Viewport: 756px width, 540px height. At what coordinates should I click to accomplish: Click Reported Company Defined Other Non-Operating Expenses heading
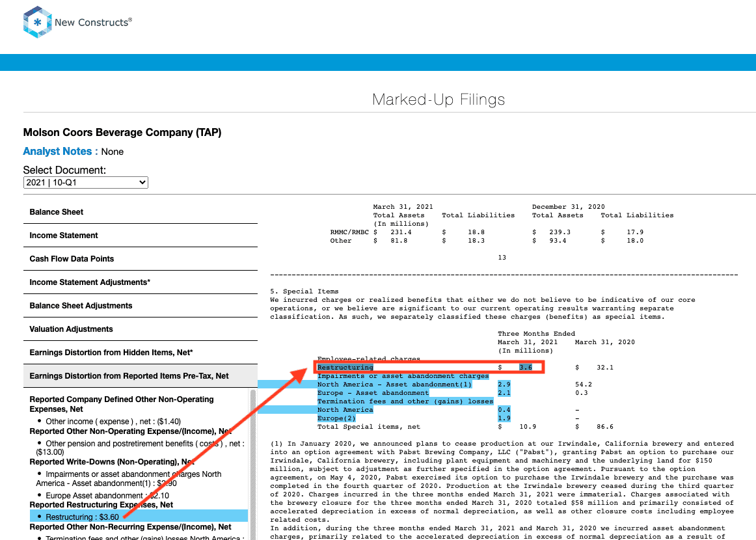(122, 404)
